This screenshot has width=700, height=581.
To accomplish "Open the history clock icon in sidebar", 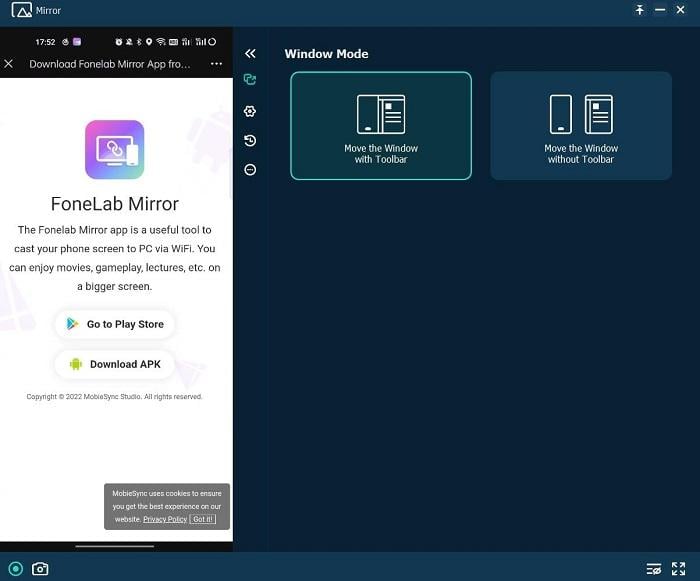I will [250, 141].
